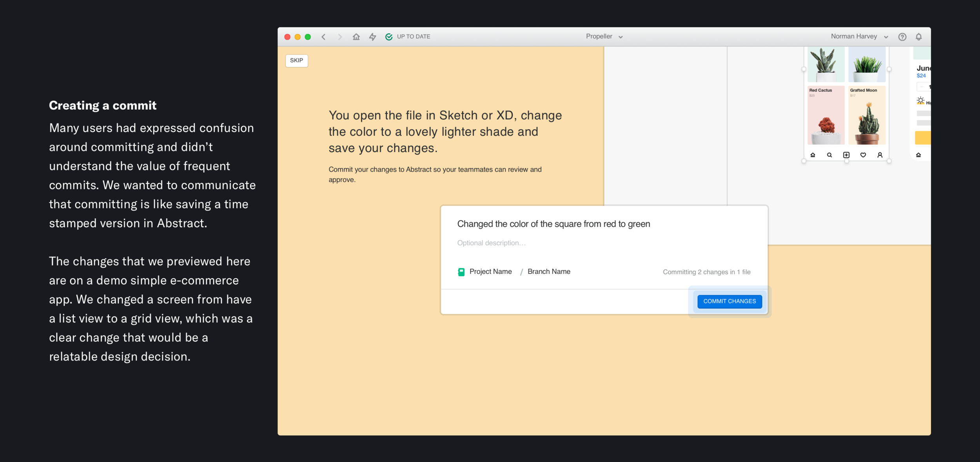Click the commit title text field

(553, 224)
